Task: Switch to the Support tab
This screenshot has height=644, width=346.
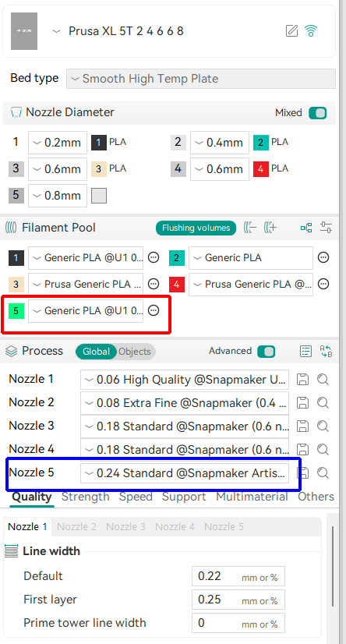Action: click(184, 497)
